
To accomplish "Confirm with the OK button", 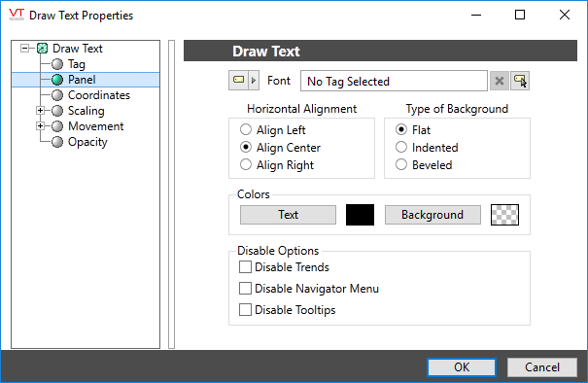I will (x=462, y=366).
